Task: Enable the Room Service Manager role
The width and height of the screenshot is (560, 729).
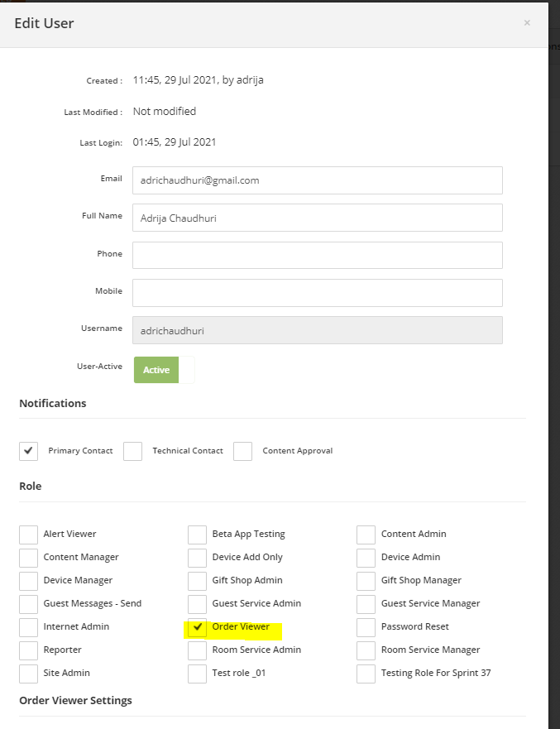Action: [x=365, y=650]
